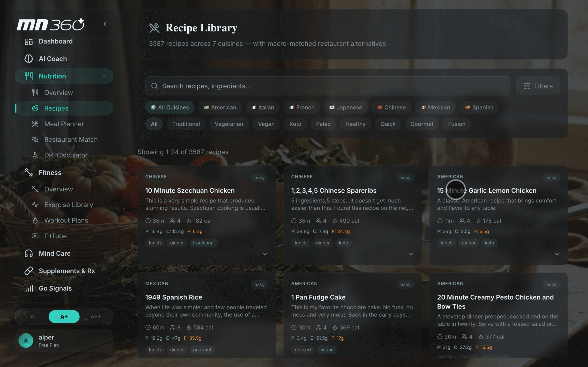This screenshot has height=367, width=588.
Task: Select the A++ text size option
Action: click(96, 317)
